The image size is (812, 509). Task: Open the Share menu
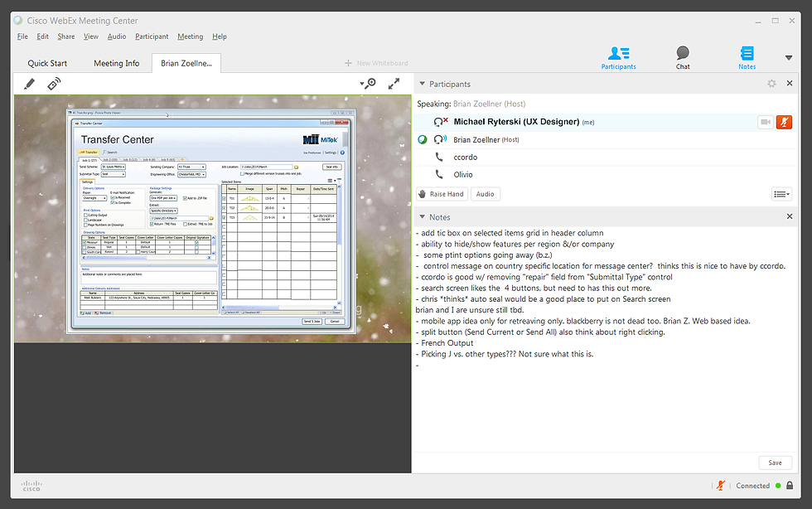65,36
